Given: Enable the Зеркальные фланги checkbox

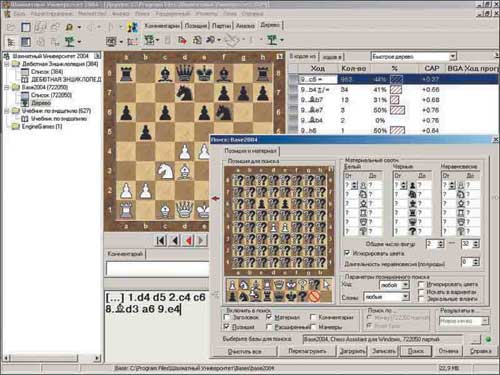Looking at the screenshot, I should [421, 299].
